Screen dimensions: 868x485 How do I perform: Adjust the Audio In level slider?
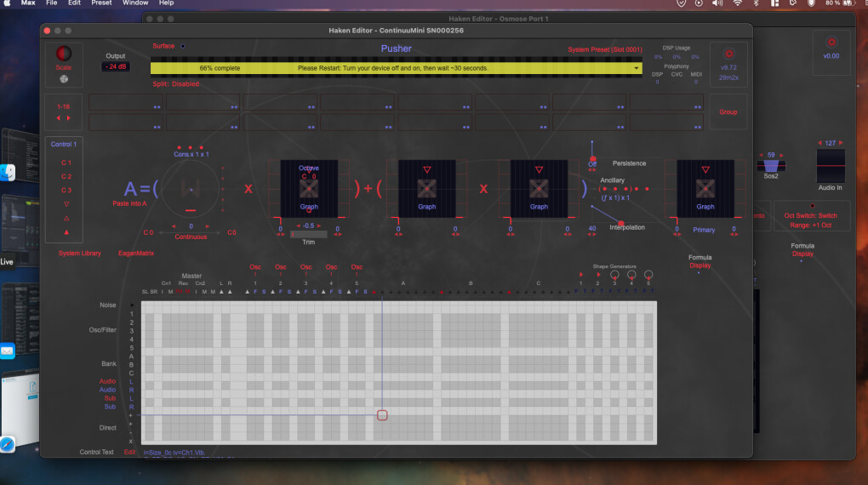click(831, 166)
